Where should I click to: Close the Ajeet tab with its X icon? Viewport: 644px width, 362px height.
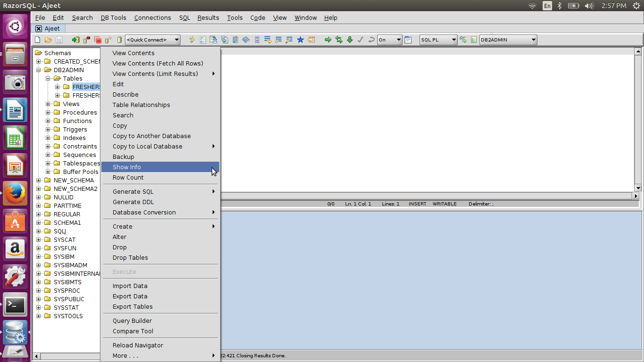tap(39, 29)
